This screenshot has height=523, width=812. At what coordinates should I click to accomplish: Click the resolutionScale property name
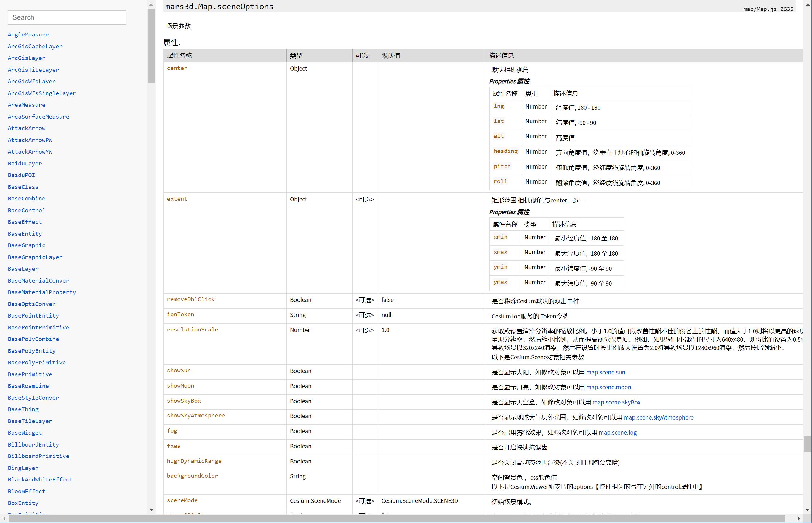click(192, 330)
